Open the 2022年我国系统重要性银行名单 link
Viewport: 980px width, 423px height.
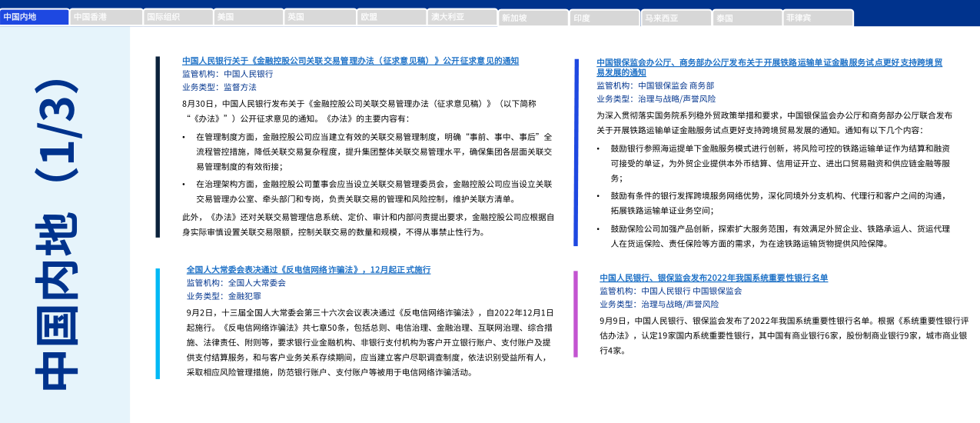[713, 278]
